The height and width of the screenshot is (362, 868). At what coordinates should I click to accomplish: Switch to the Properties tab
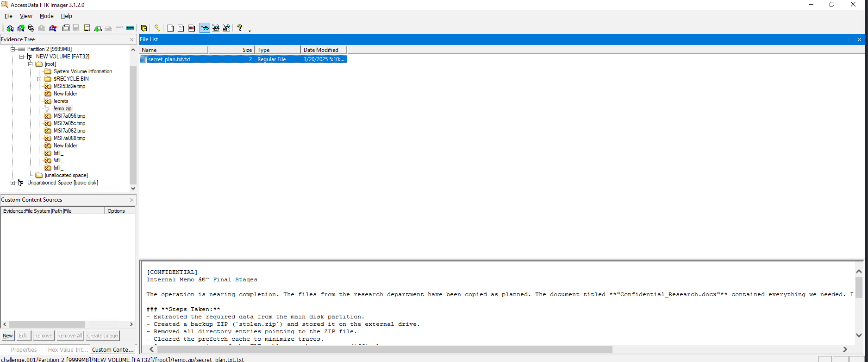tap(24, 350)
